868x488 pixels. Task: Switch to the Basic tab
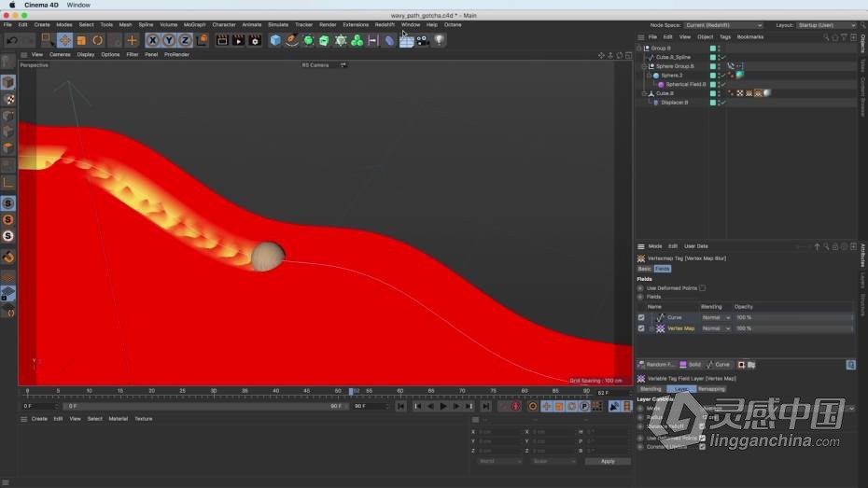click(644, 269)
